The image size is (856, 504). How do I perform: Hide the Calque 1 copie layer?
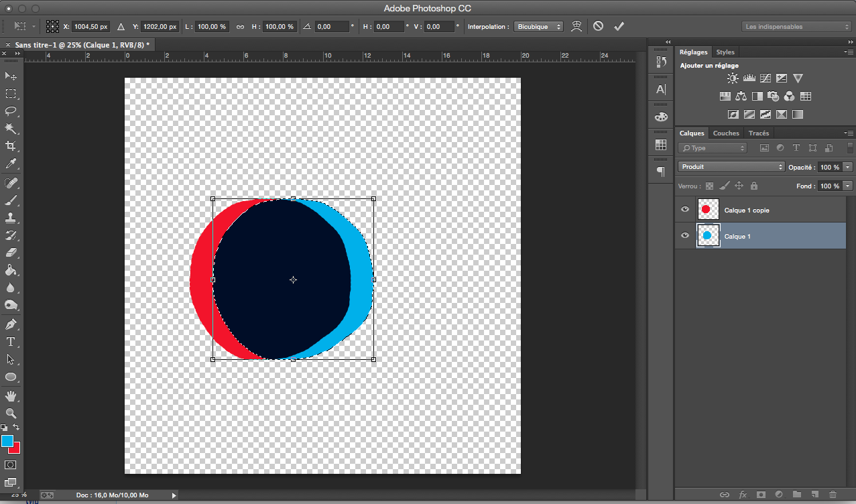tap(685, 210)
